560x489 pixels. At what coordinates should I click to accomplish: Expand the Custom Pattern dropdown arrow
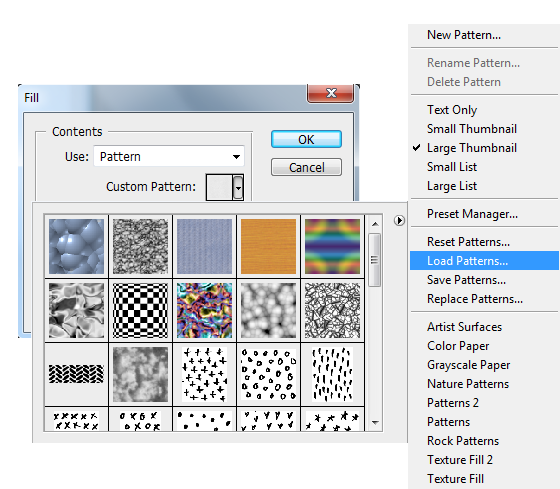[x=238, y=187]
